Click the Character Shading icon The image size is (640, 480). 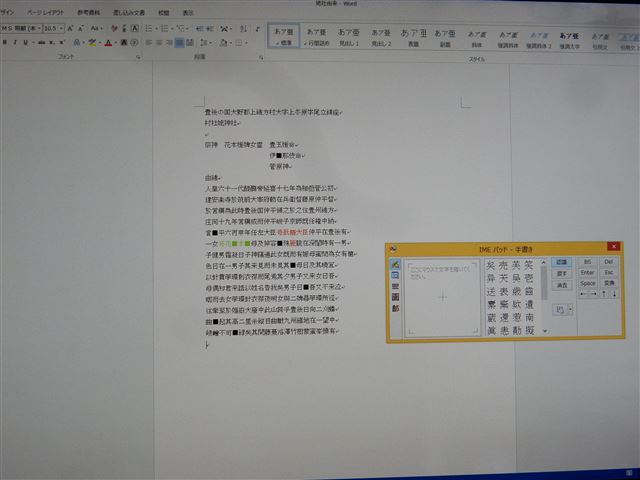(x=124, y=42)
